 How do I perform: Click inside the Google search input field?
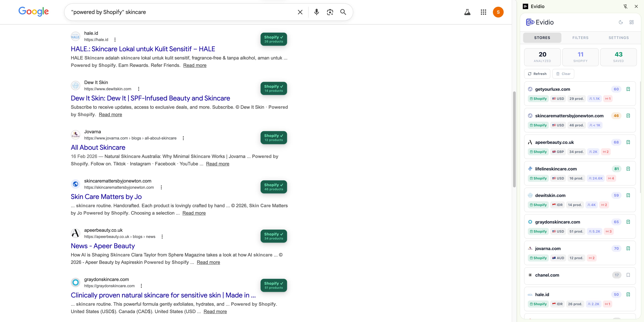tap(175, 12)
